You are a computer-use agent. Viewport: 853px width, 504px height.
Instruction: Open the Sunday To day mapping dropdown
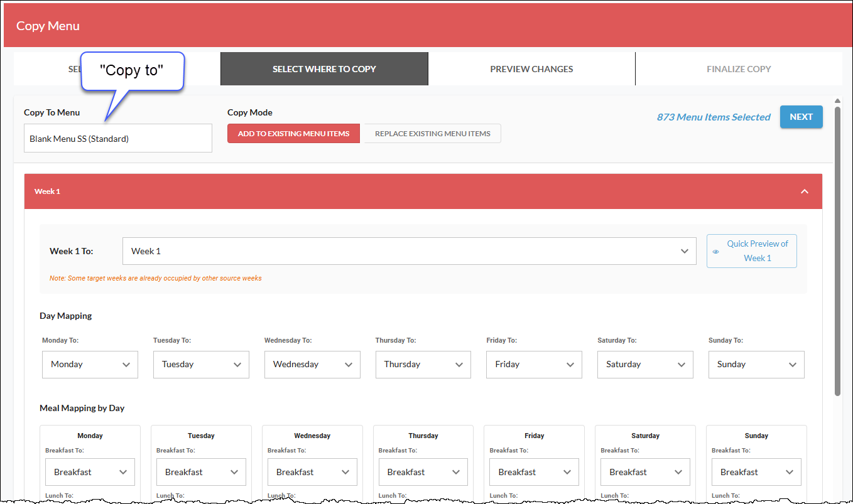756,364
